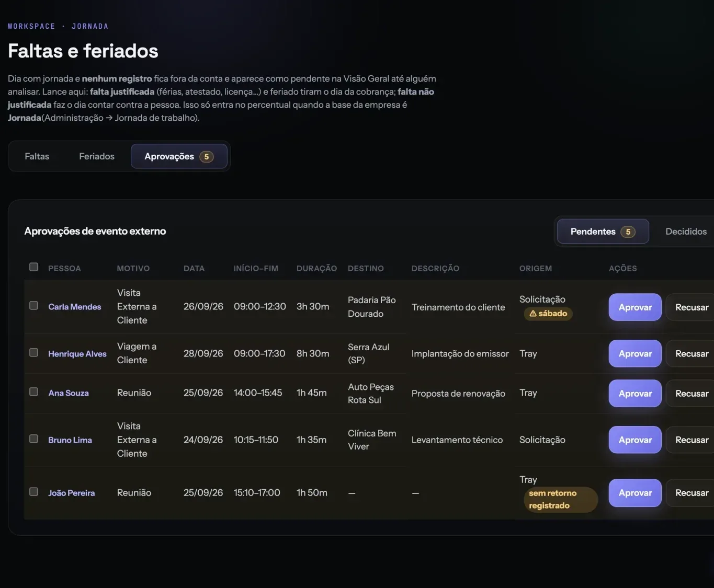Click the DURAÇÃO column header
Image resolution: width=714 pixels, height=588 pixels.
316,268
